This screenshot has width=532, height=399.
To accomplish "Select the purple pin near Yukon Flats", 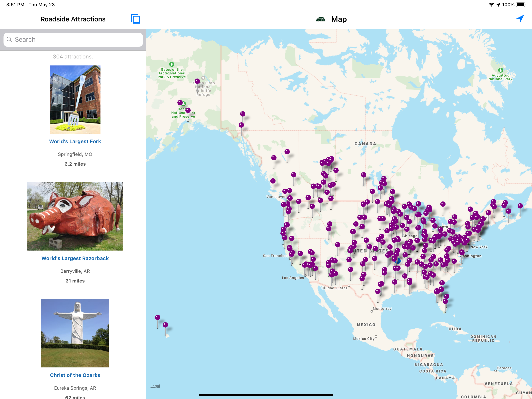I will coord(197,81).
